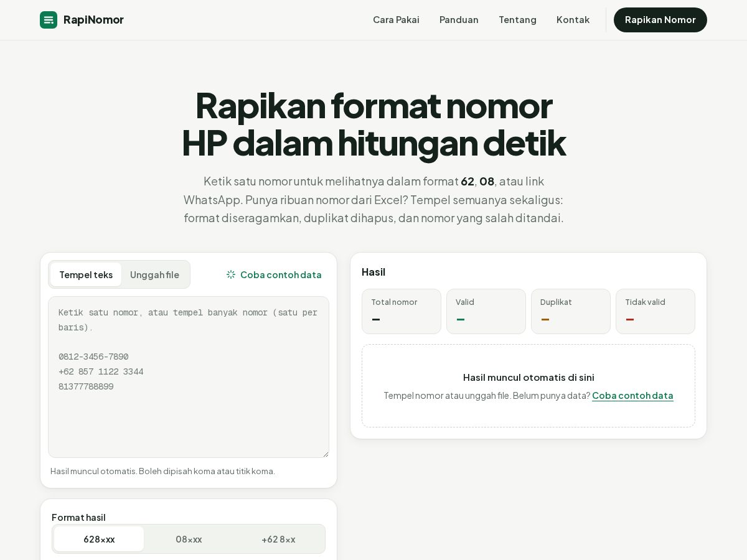747x560 pixels.
Task: Open the Tentang nav link
Action: point(517,20)
